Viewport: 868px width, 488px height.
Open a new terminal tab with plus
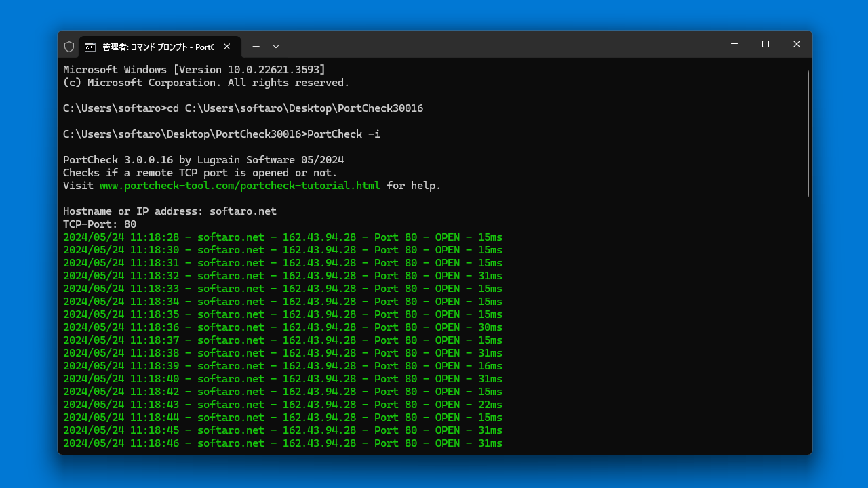click(x=256, y=47)
